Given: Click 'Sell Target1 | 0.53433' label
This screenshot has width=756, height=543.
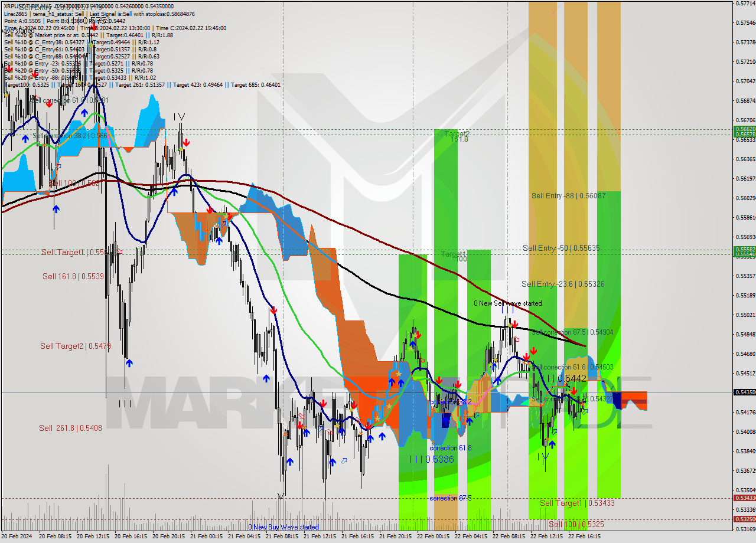Looking at the screenshot, I should tap(577, 503).
